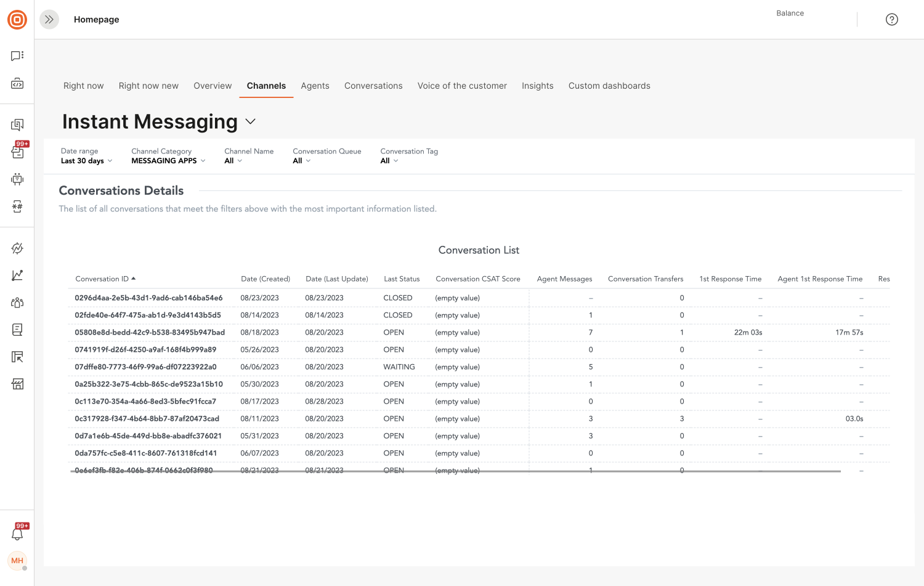This screenshot has height=586, width=924.
Task: Open the chatbot robot icon in sidebar
Action: click(x=17, y=179)
